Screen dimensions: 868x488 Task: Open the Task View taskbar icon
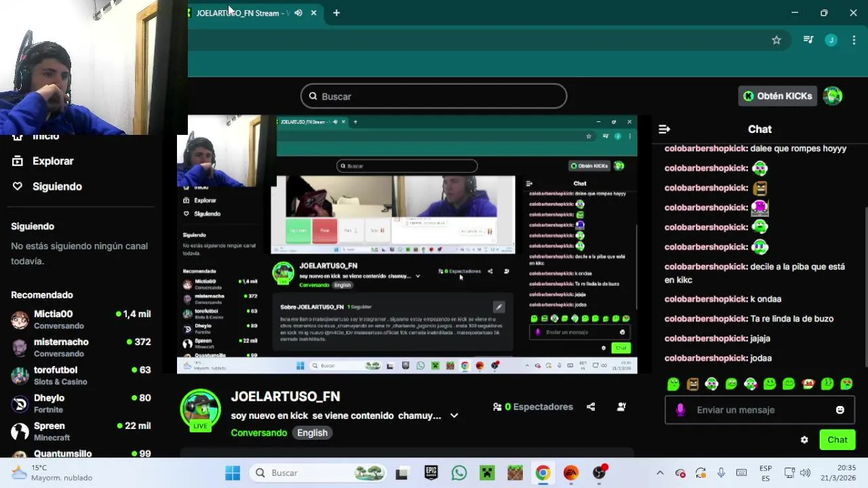pos(401,473)
